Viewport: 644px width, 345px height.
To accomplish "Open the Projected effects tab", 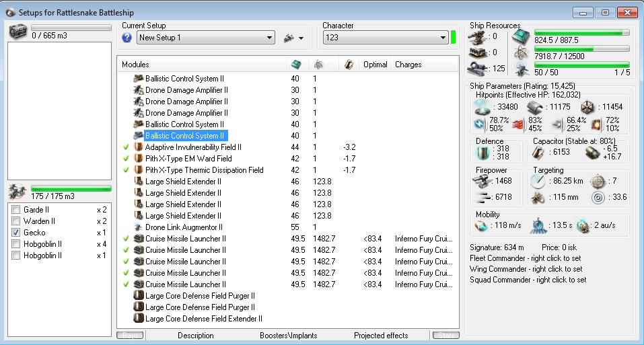I will click(381, 335).
